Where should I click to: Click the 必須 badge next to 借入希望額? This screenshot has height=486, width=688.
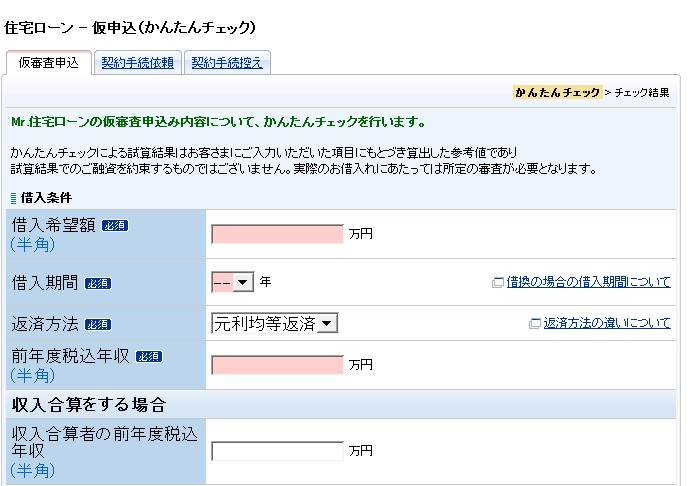click(114, 226)
